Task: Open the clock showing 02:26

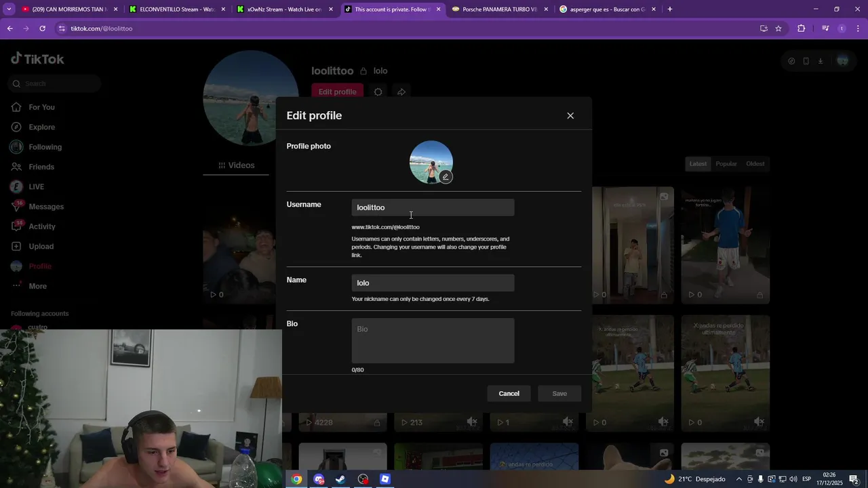Action: [829, 479]
